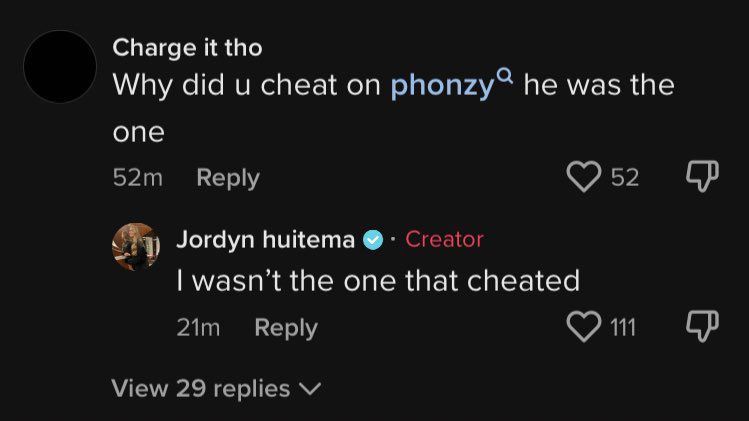Dislike the comment by Charge it tho
This screenshot has height=421, width=749.
point(702,177)
